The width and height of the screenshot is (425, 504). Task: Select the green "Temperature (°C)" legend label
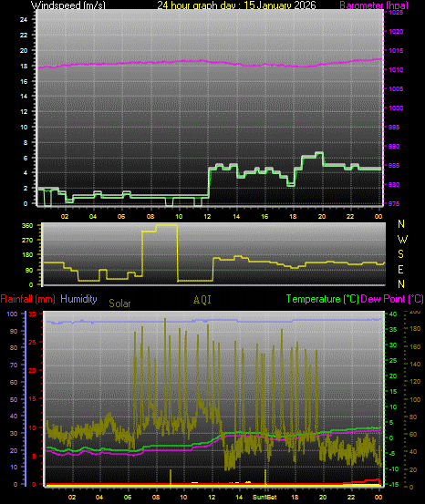322,299
